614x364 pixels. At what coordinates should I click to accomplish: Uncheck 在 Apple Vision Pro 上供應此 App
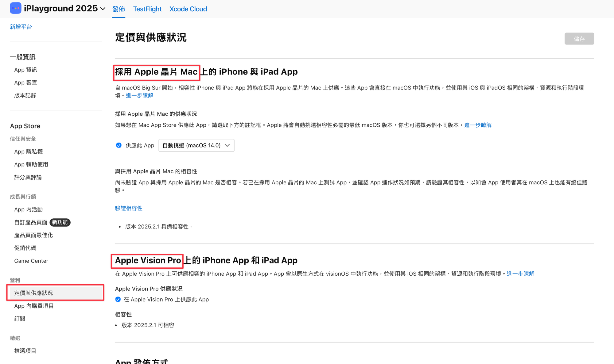pos(118,299)
